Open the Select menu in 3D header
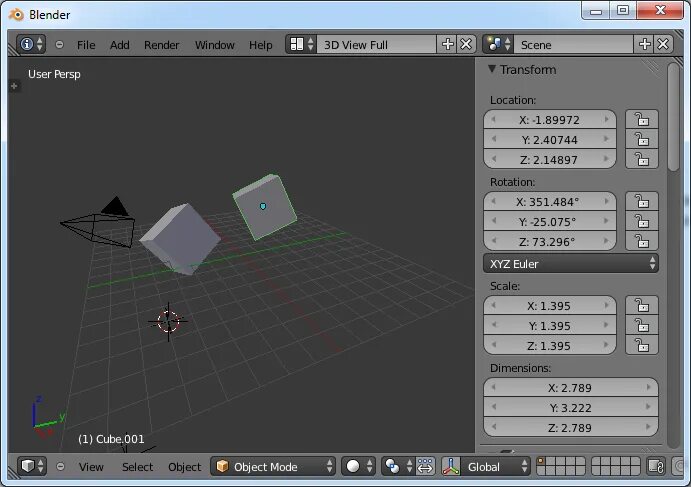This screenshot has height=487, width=691. pos(137,467)
